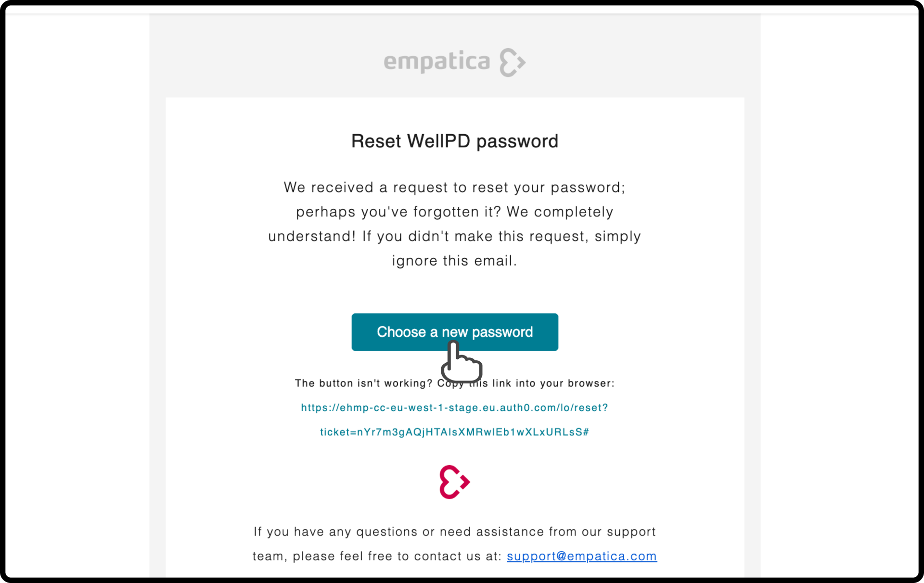The height and width of the screenshot is (583, 924).
Task: Click the grey empatica wordmark in header
Action: click(437, 63)
